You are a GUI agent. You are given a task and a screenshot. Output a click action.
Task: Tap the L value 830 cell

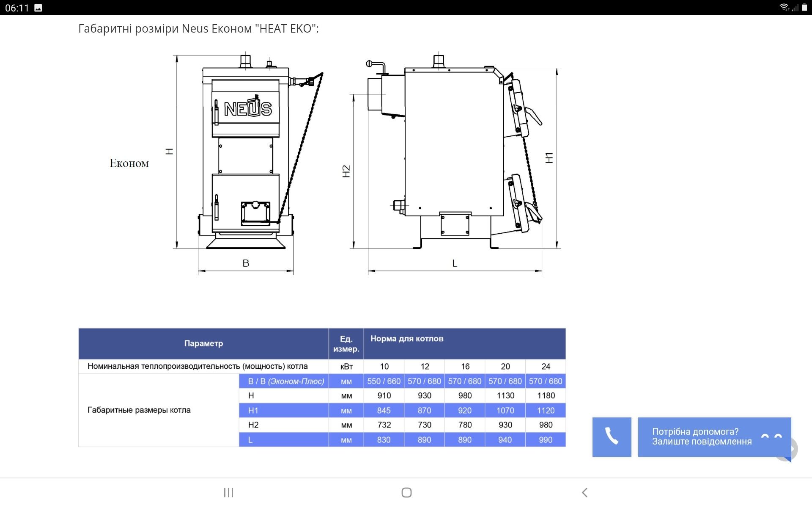click(384, 439)
